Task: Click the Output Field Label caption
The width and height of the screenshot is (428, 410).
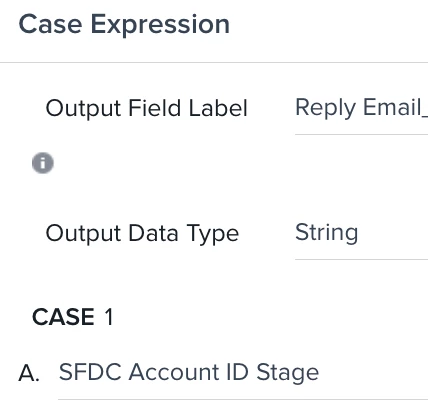Action: [x=147, y=109]
